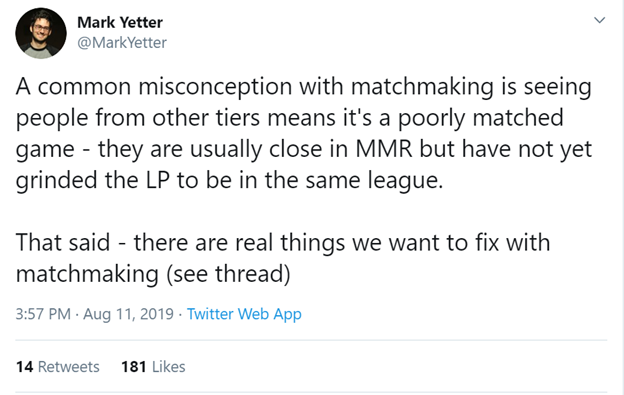Screen dimensions: 624x395
Task: Open the @MarkYetter handle link
Action: (122, 43)
